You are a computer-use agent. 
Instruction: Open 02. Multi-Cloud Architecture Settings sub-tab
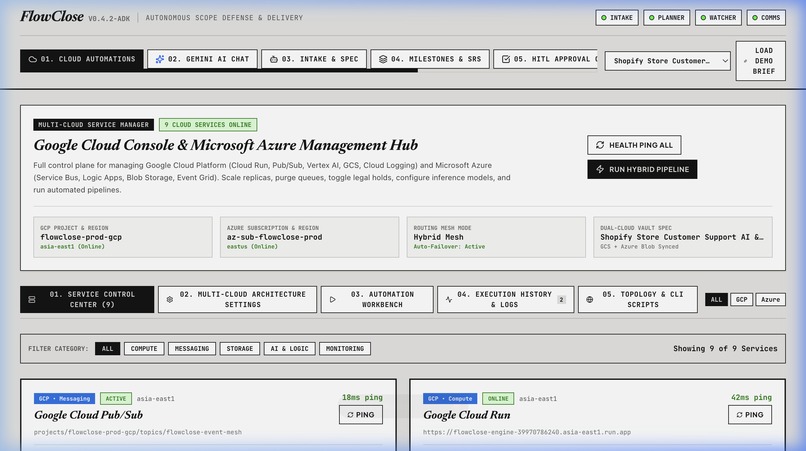[237, 299]
